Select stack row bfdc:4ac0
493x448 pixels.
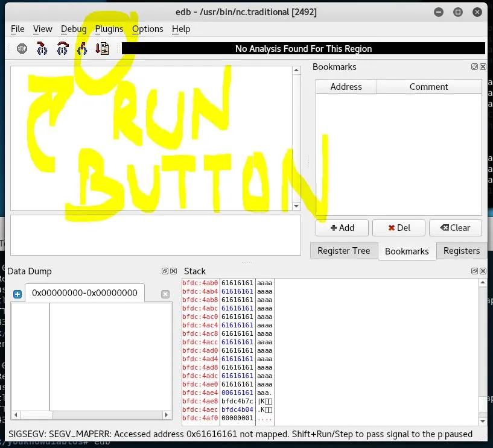pos(227,317)
